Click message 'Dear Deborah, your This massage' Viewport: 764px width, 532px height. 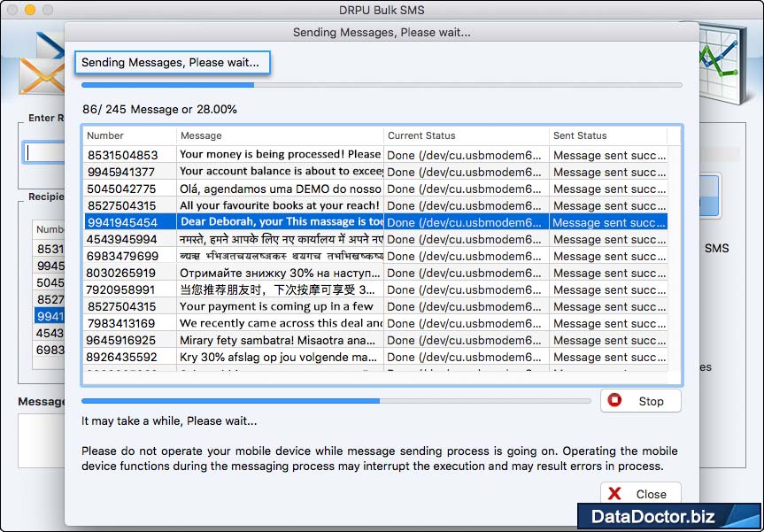click(x=282, y=221)
